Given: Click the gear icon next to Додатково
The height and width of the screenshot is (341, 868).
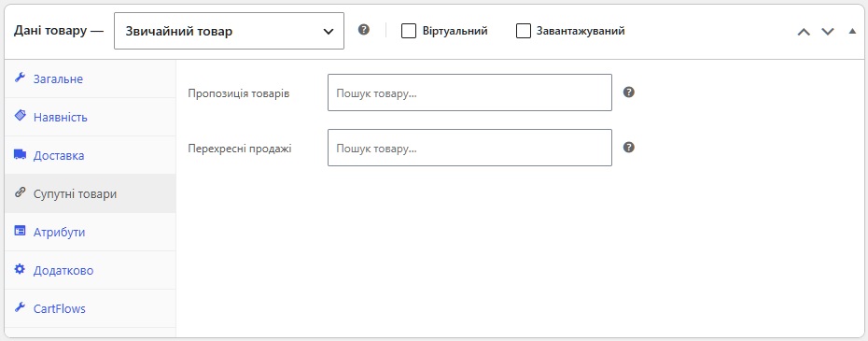Looking at the screenshot, I should [x=20, y=269].
